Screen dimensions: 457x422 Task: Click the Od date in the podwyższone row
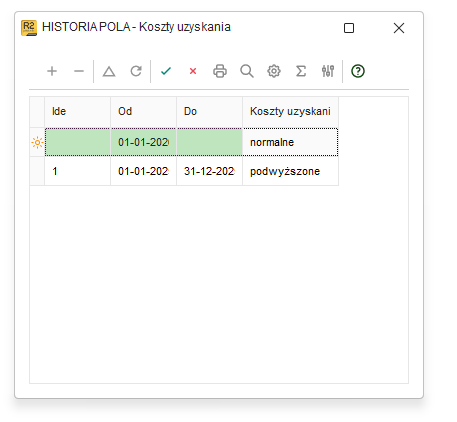[x=143, y=171]
